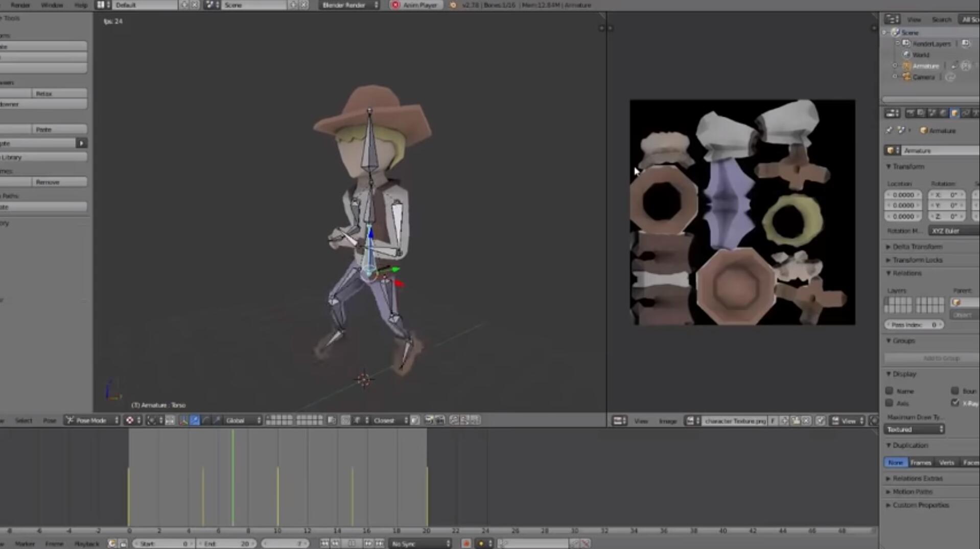Open the Pose Mode dropdown
Viewport: 980px width, 549px height.
(x=92, y=420)
